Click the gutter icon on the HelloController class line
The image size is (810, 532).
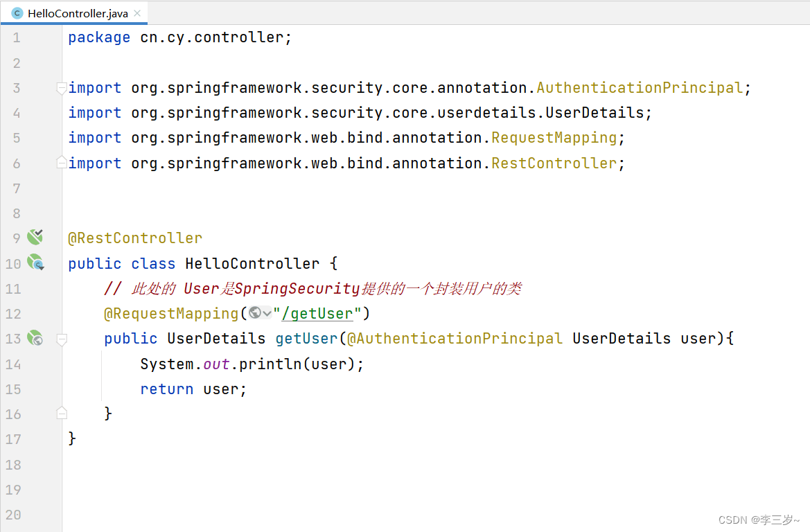pyautogui.click(x=35, y=263)
